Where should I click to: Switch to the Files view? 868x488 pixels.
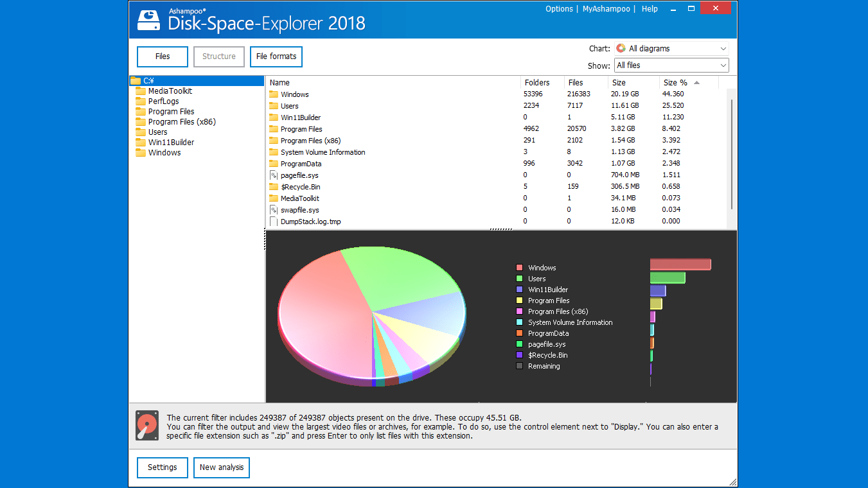tap(163, 57)
